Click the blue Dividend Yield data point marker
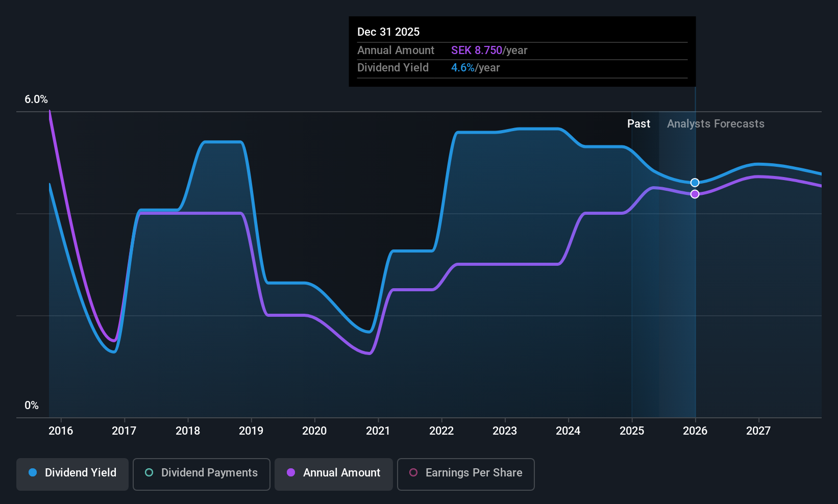This screenshot has height=504, width=838. (695, 183)
